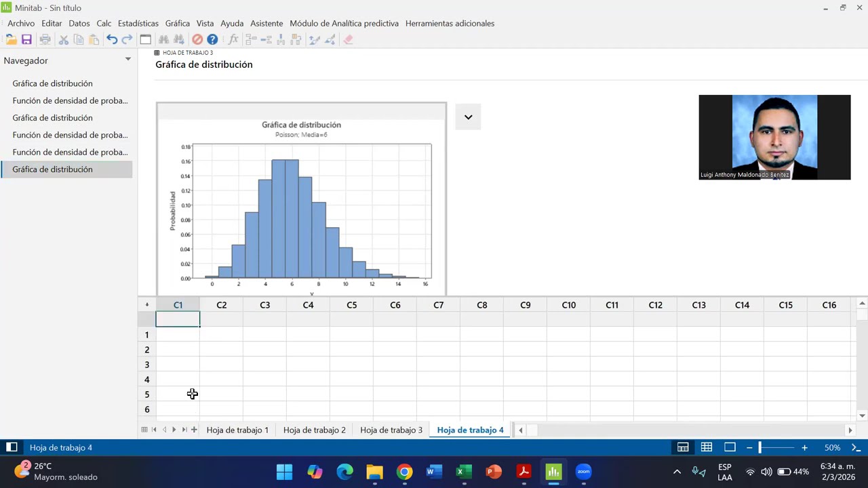Expand the Navegador options dropdown arrow

pyautogui.click(x=127, y=60)
